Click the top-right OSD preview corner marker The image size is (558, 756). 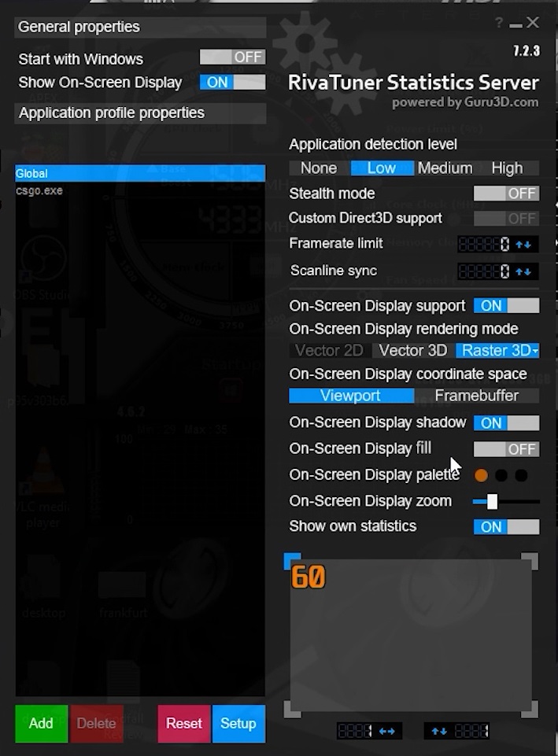530,561
